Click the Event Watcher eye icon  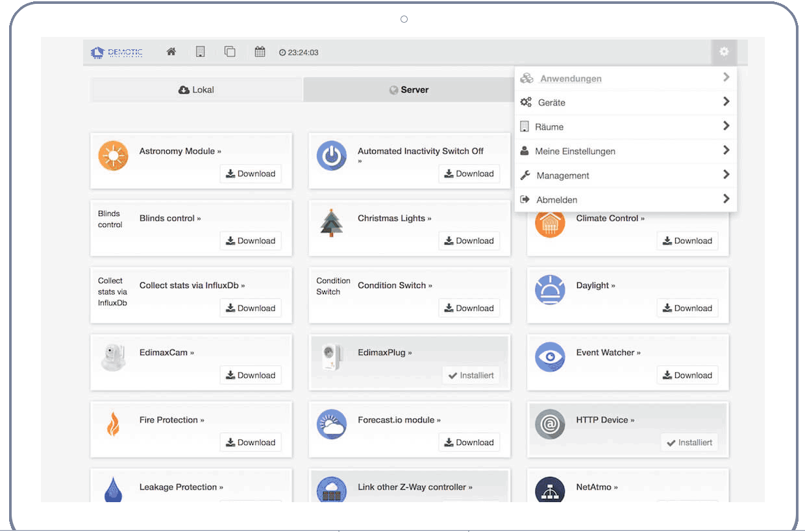point(550,357)
